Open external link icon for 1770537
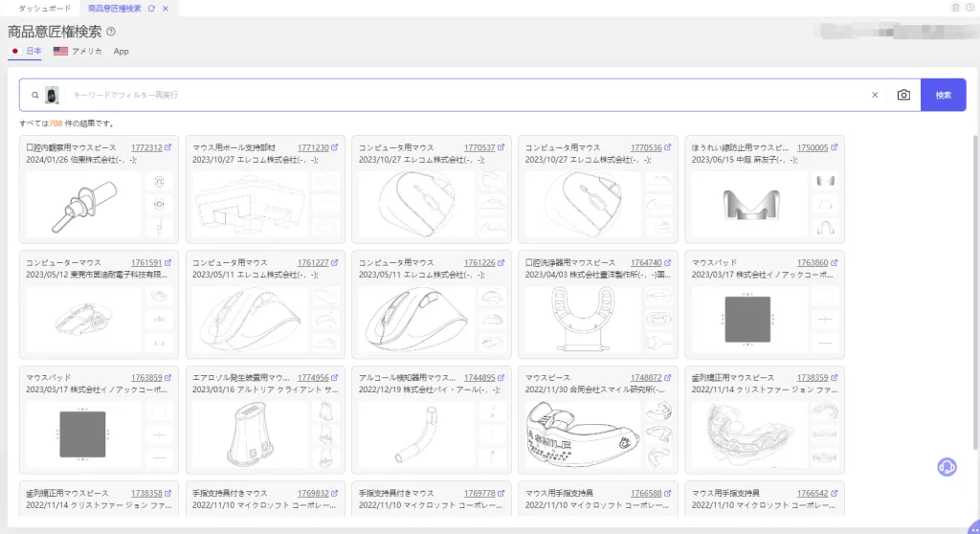 point(501,147)
